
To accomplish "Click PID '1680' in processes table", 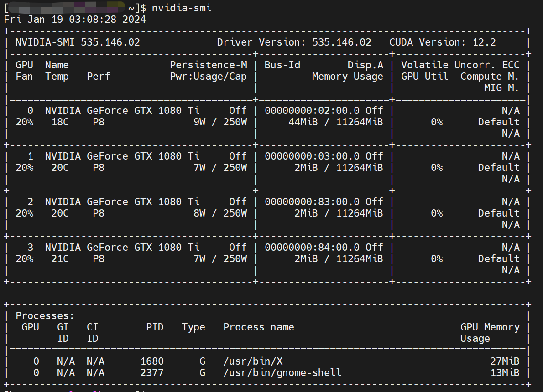I will pyautogui.click(x=152, y=361).
